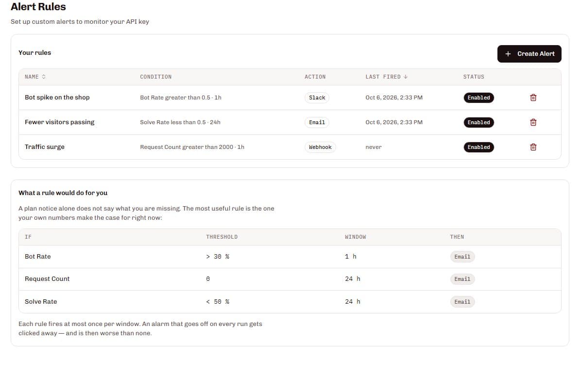Click condition 'Solve Rate less than 0.5 · 24h'

180,122
